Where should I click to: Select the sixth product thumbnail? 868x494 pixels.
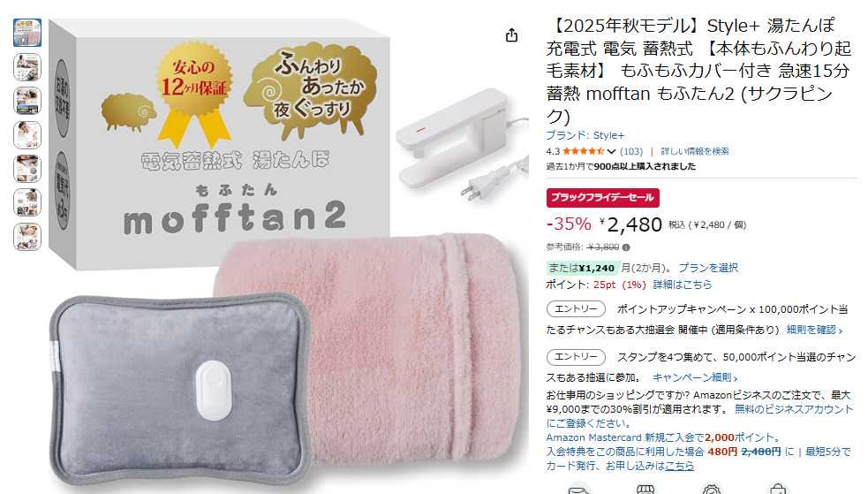tap(27, 202)
